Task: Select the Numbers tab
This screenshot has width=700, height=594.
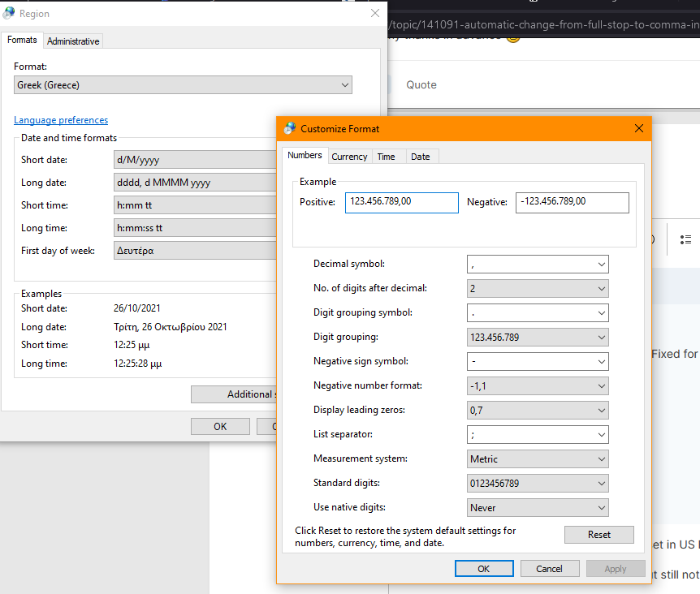Action: point(305,155)
